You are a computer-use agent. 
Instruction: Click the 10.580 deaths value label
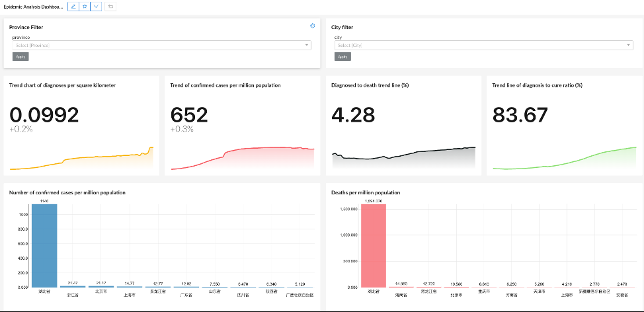[x=456, y=284]
